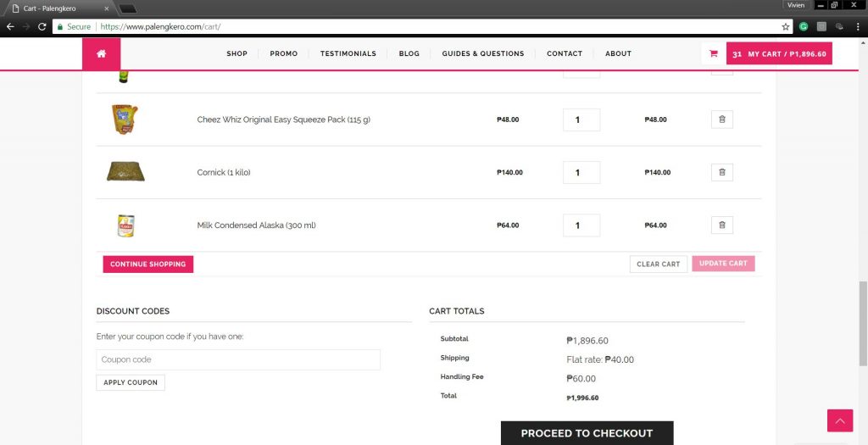Trash the Milk Condensed Alaska item
This screenshot has height=445, width=868.
click(x=721, y=225)
